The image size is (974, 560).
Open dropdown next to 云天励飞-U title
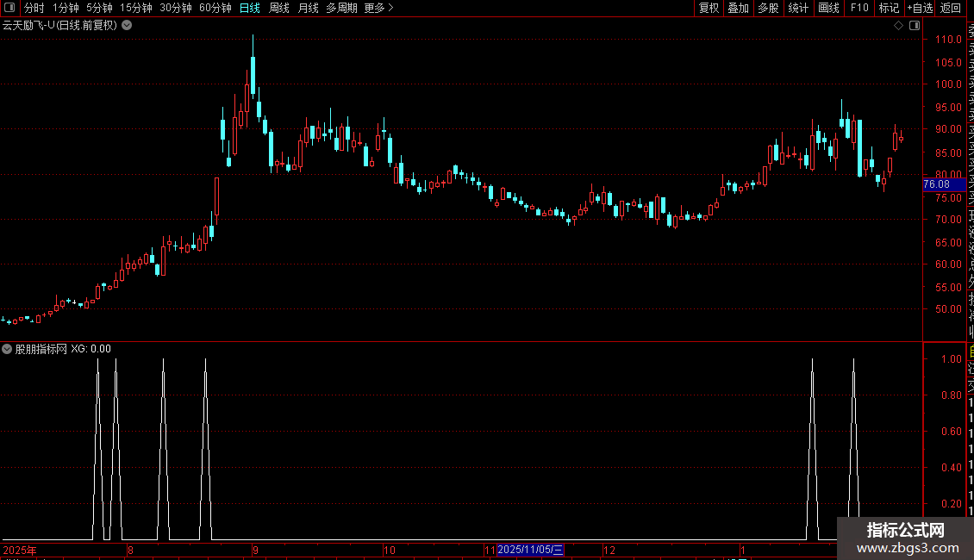click(127, 26)
